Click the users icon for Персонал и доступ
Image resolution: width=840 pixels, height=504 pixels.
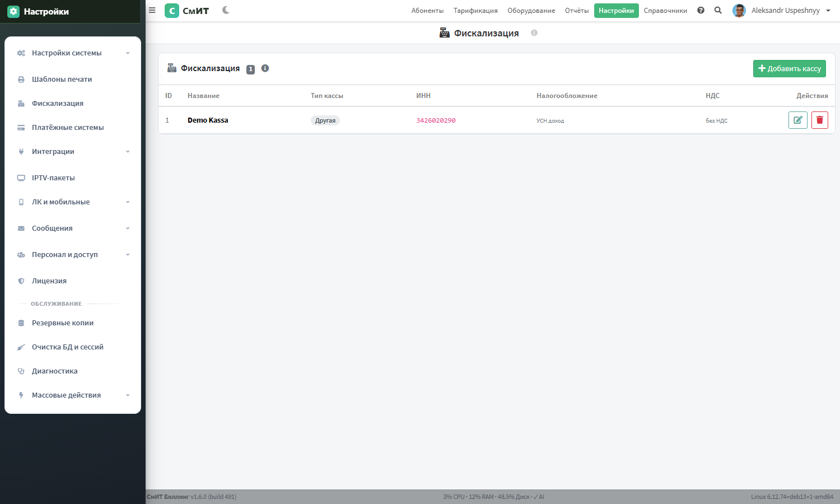click(21, 255)
